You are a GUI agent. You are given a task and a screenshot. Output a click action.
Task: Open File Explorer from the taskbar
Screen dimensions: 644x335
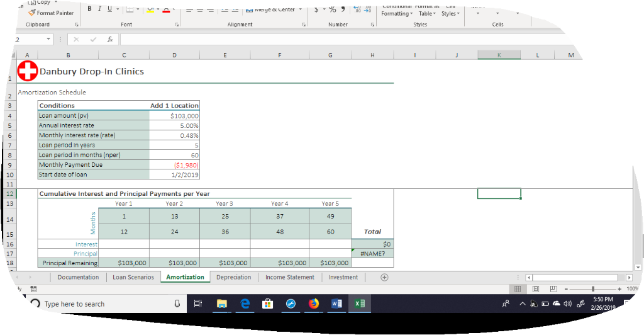pos(222,304)
